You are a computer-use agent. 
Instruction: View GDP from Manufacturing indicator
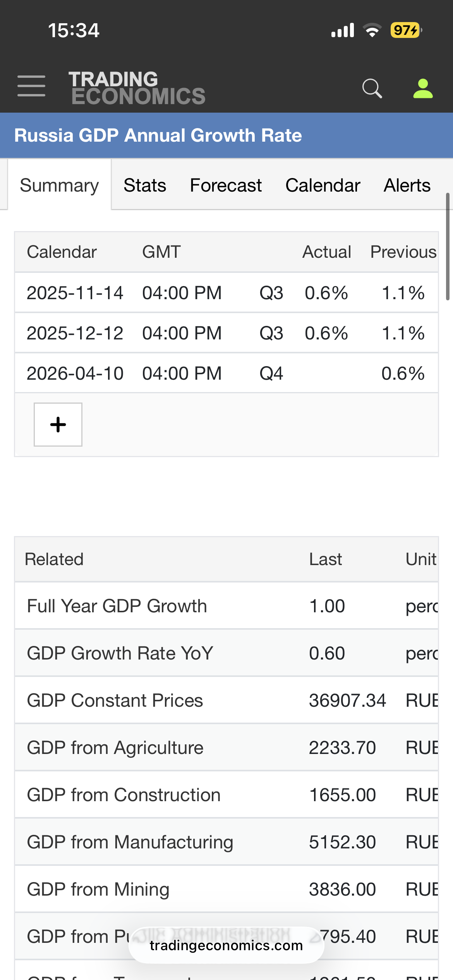click(130, 842)
